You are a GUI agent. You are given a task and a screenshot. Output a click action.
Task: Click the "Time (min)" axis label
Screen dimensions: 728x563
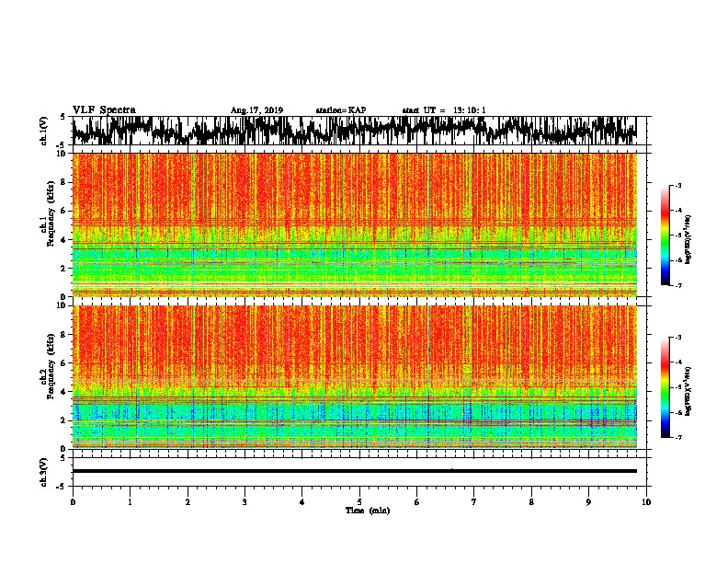tap(368, 511)
